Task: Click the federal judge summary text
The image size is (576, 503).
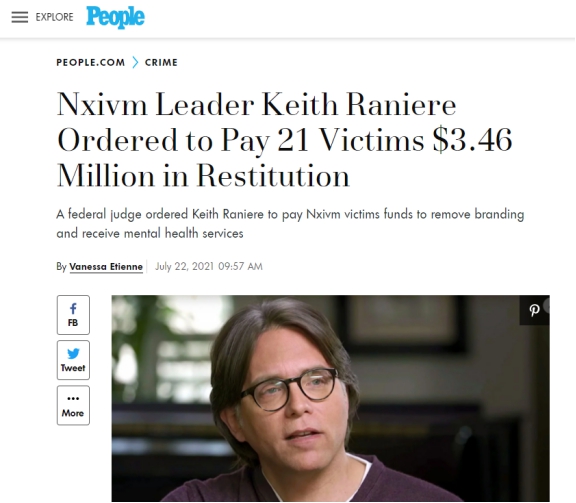Action: pyautogui.click(x=290, y=223)
